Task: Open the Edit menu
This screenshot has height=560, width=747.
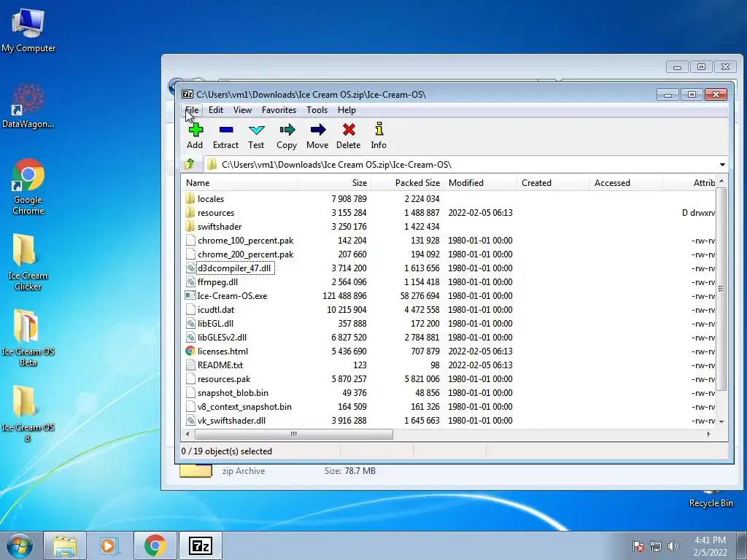Action: coord(216,110)
